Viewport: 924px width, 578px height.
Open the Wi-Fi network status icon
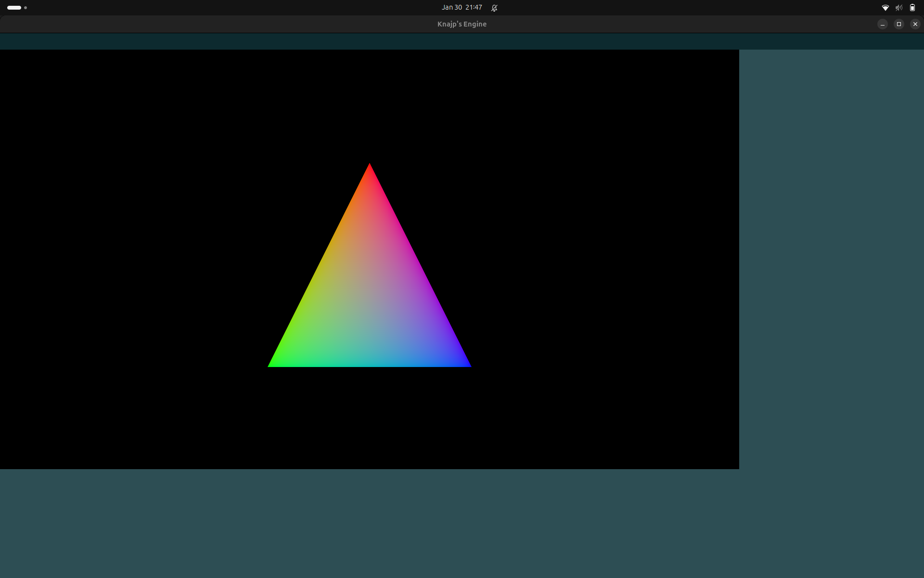pos(885,8)
